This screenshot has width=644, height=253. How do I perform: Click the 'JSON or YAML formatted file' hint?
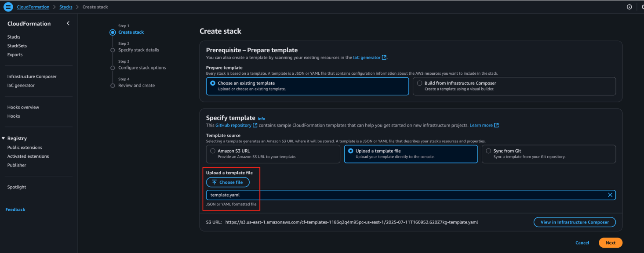click(x=231, y=204)
